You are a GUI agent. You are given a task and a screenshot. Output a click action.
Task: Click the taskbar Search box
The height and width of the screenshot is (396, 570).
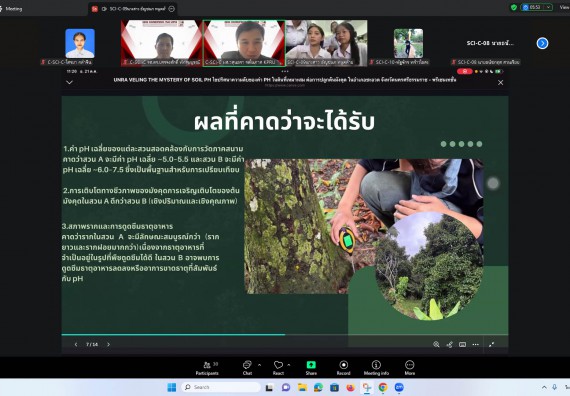point(221,387)
